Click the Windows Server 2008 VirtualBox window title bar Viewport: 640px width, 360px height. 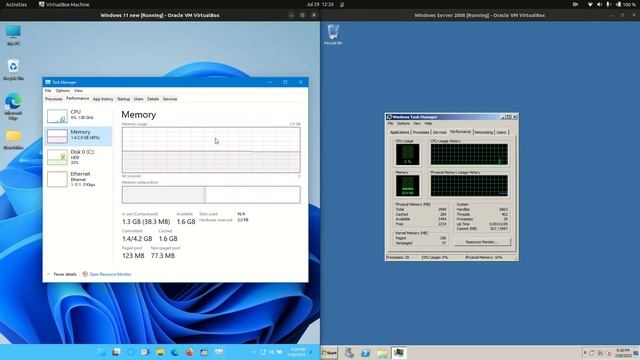point(480,15)
